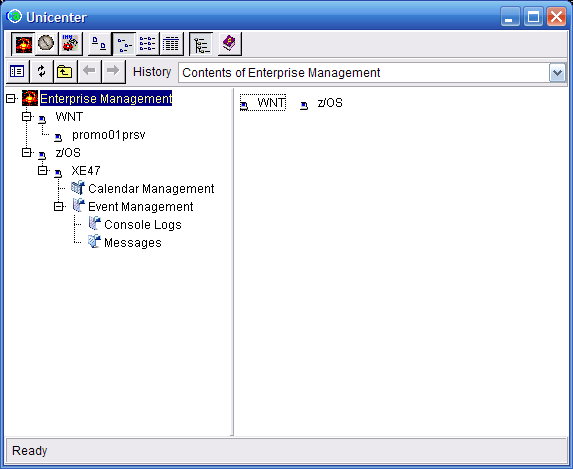Viewport: 573px width, 469px height.
Task: Switch to details table view
Action: click(171, 44)
